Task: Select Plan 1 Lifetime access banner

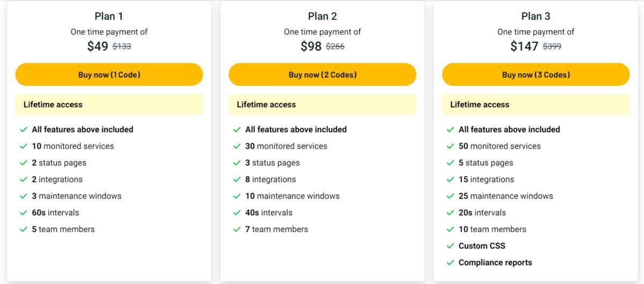Action: click(109, 105)
